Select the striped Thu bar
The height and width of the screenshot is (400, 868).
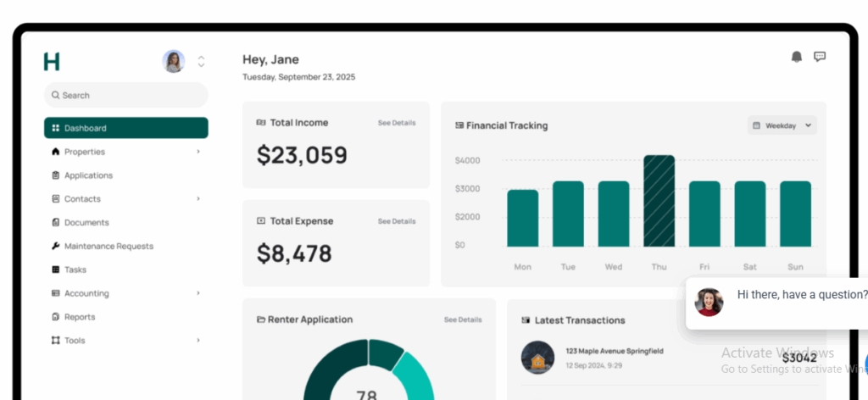point(659,201)
